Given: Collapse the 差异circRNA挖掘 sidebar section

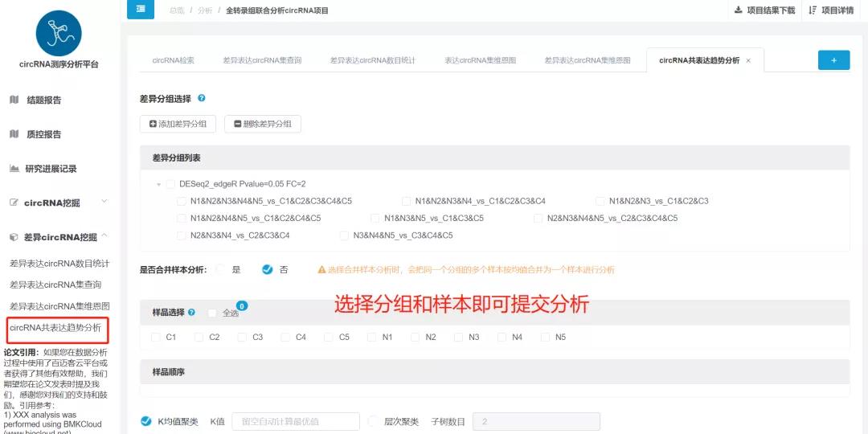Looking at the screenshot, I should pos(104,236).
